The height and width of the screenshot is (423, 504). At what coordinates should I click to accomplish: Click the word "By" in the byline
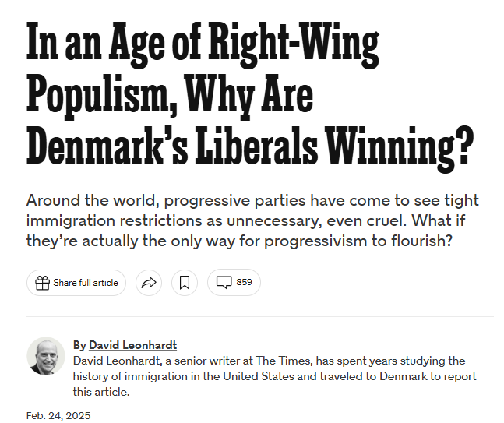79,345
